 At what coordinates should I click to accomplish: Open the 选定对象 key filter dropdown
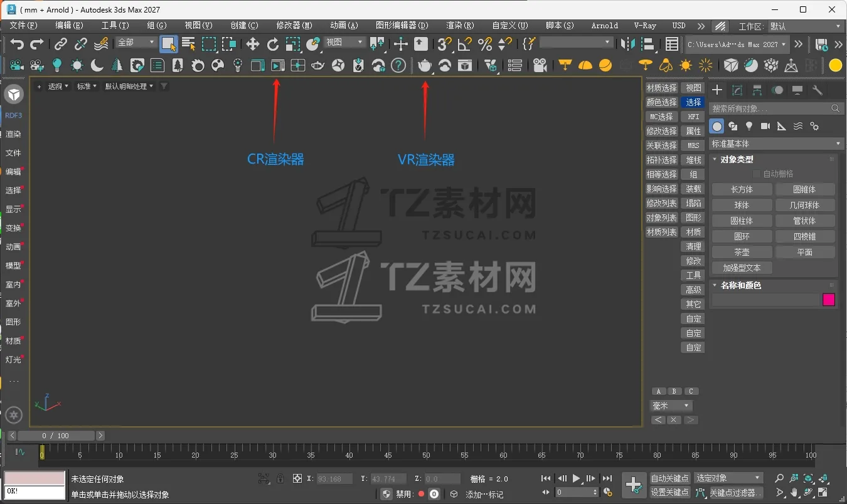click(729, 478)
